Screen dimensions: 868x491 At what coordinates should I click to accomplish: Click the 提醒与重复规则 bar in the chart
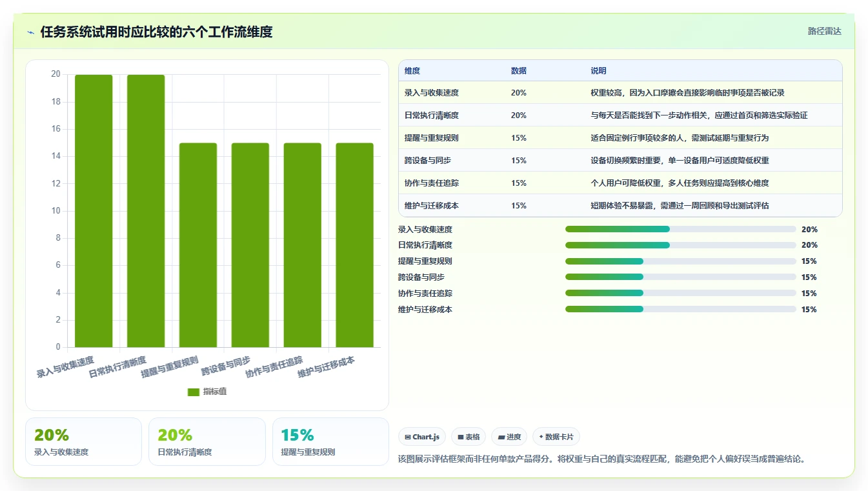[x=198, y=245]
